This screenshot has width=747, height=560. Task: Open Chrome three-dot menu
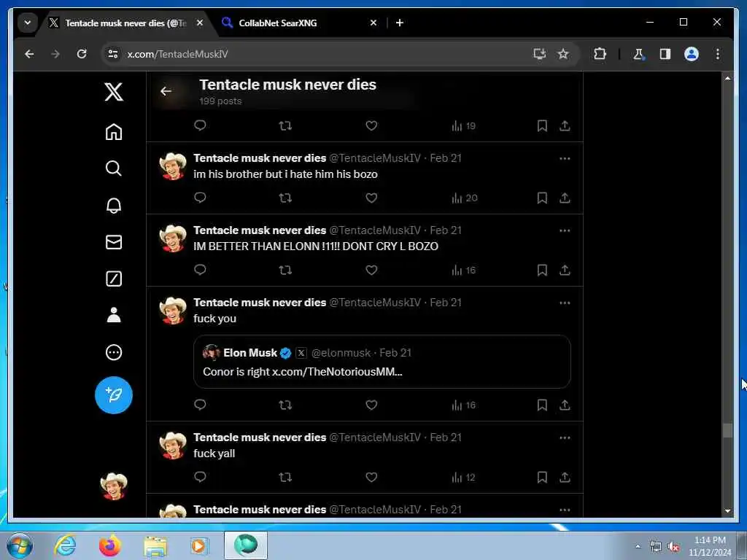pyautogui.click(x=718, y=54)
